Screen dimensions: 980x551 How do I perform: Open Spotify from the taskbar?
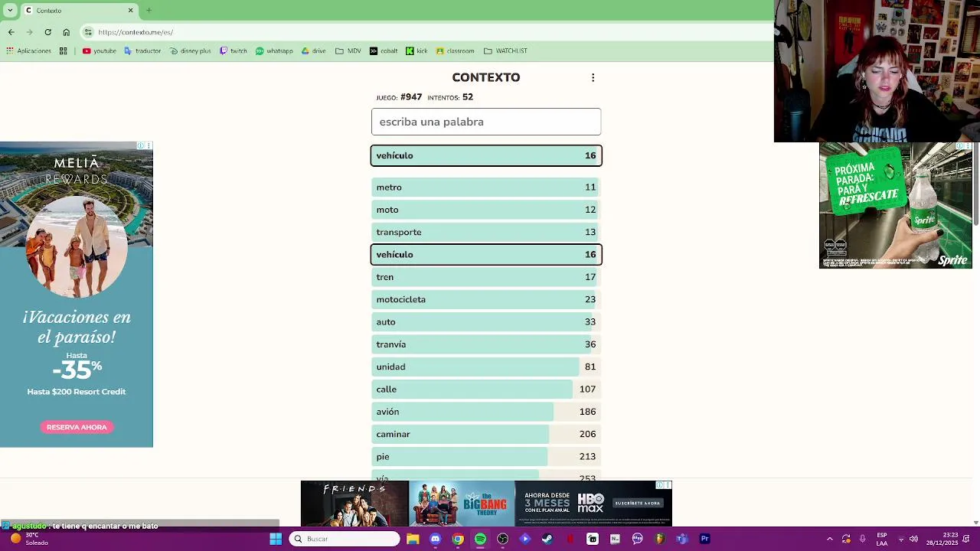[480, 539]
